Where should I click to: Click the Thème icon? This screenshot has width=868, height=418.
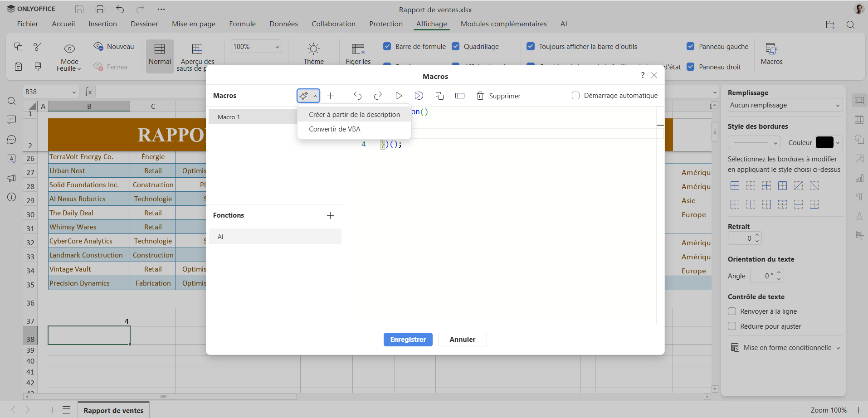tap(313, 49)
